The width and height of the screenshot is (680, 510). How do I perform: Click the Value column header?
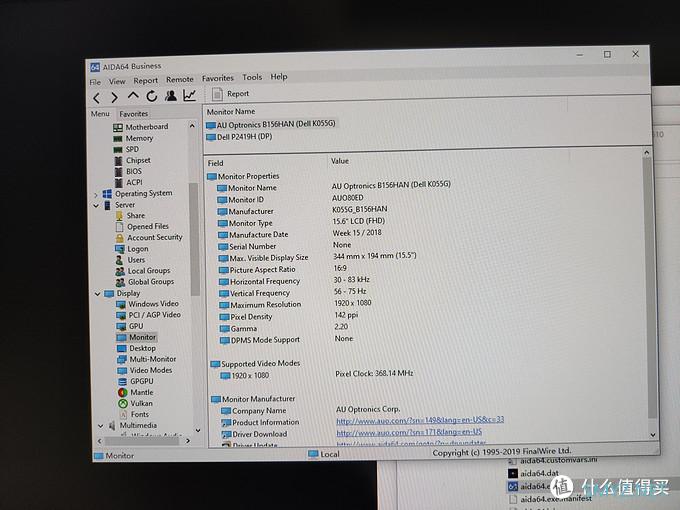point(340,161)
